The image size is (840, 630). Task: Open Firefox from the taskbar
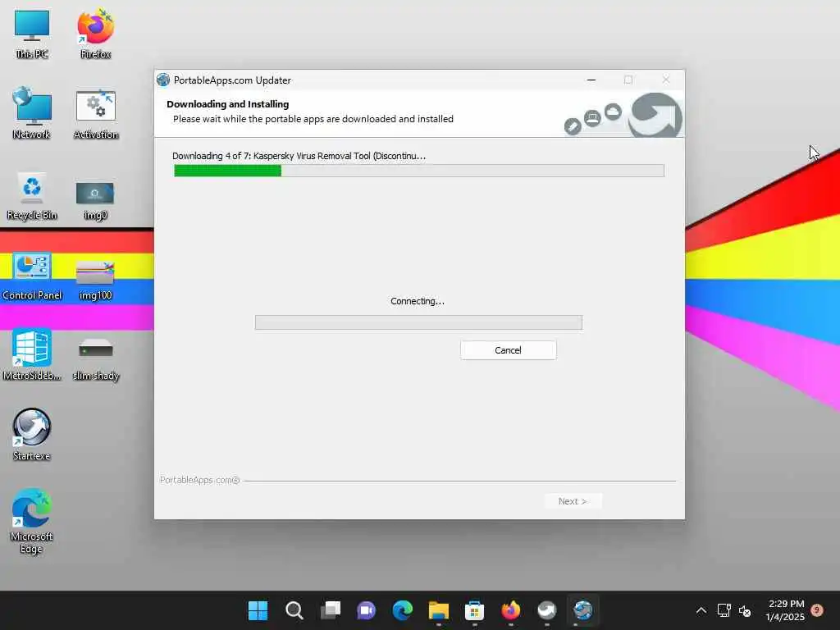click(x=510, y=610)
